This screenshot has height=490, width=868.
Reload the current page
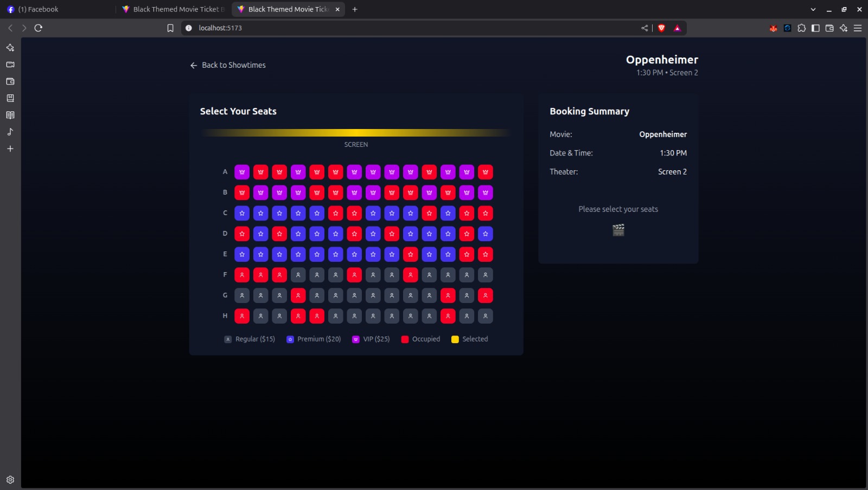point(39,28)
